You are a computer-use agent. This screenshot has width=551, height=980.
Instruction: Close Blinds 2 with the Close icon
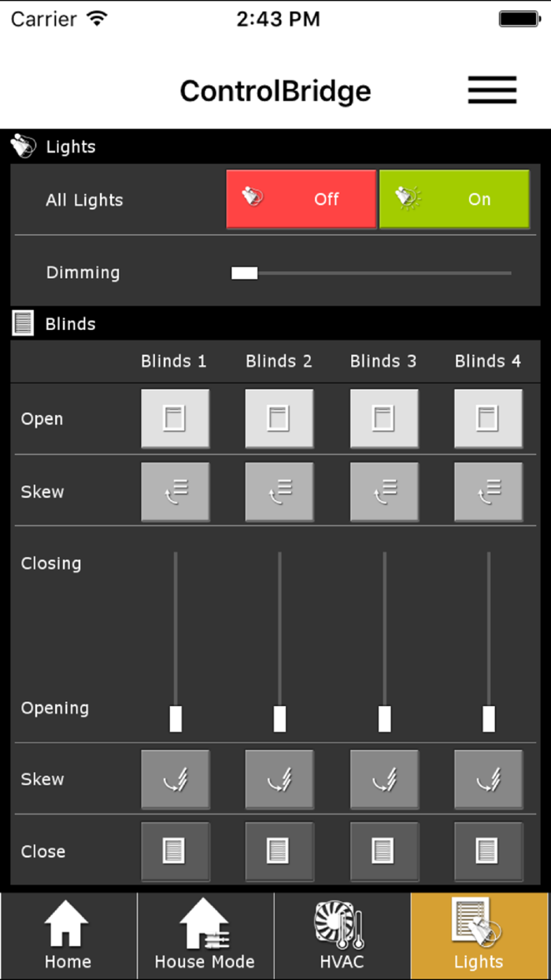(279, 852)
